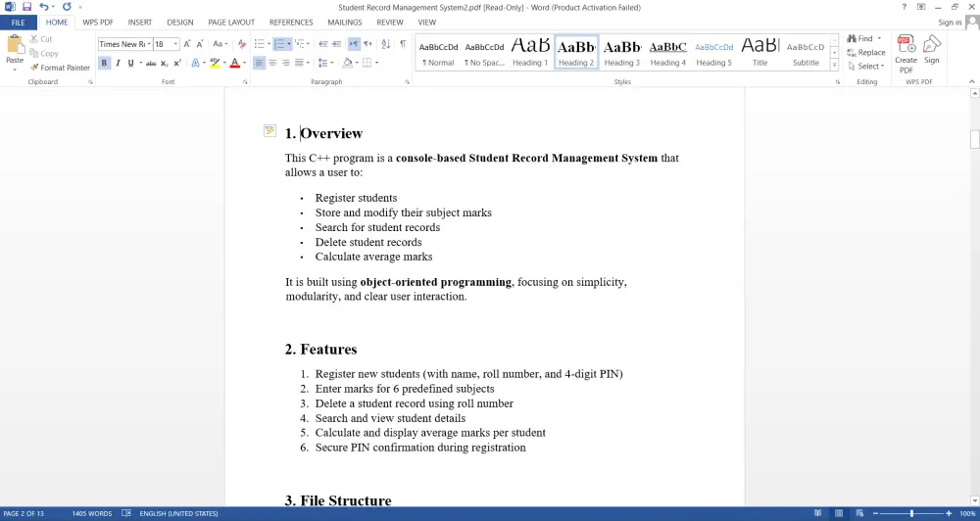Click the Redo repeat icon
Viewport: 980px width, 521px height.
(x=67, y=7)
